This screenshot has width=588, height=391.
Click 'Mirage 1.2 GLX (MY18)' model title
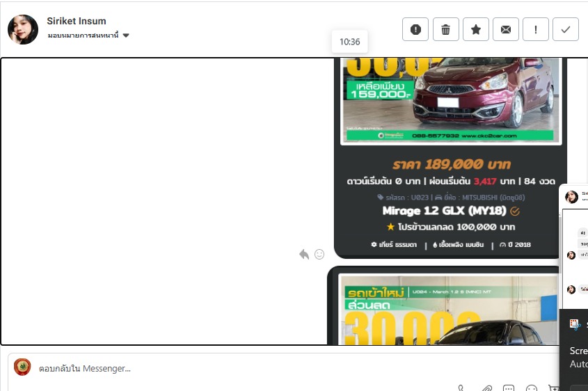click(444, 211)
